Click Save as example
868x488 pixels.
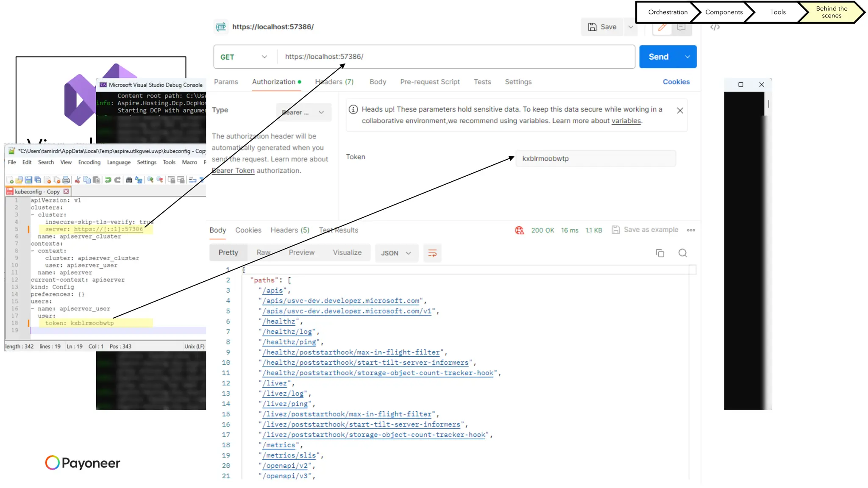point(645,230)
